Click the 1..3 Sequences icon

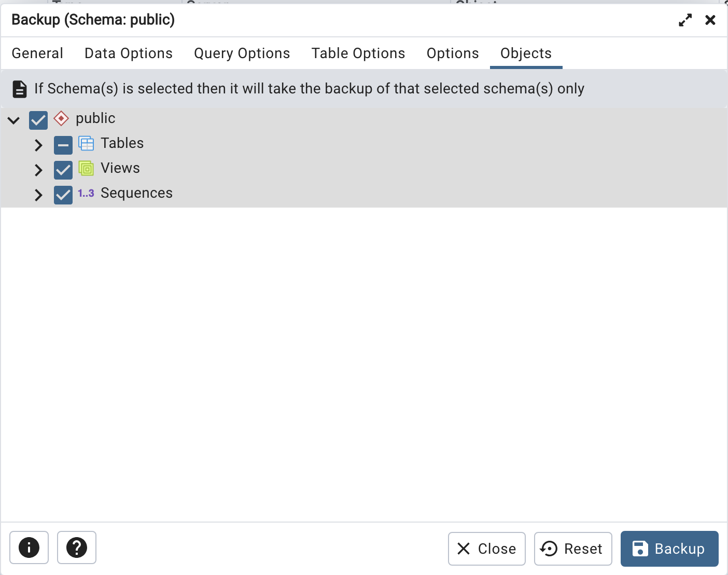coord(85,193)
